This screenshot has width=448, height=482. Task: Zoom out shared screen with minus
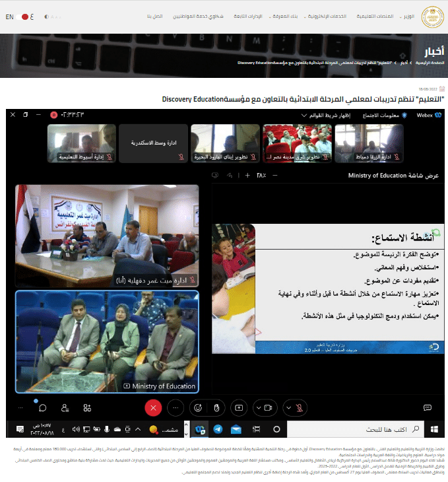tap(275, 175)
